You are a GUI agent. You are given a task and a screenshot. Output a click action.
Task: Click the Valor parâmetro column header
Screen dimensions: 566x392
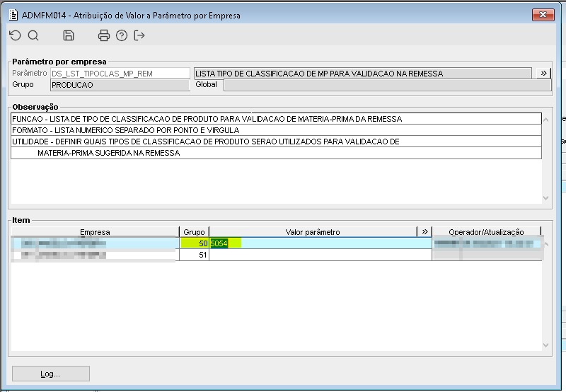313,232
